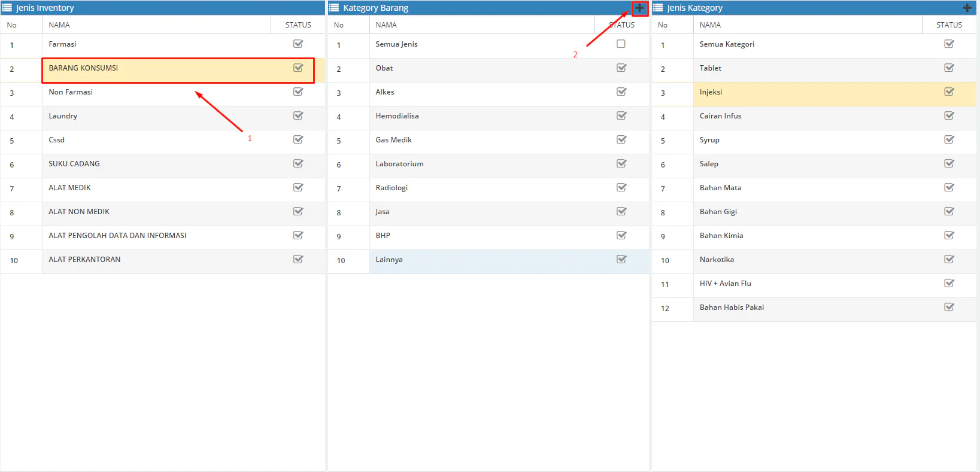This screenshot has height=472, width=980.
Task: Disable the Bahan Habis Pakai status
Action: click(x=949, y=307)
